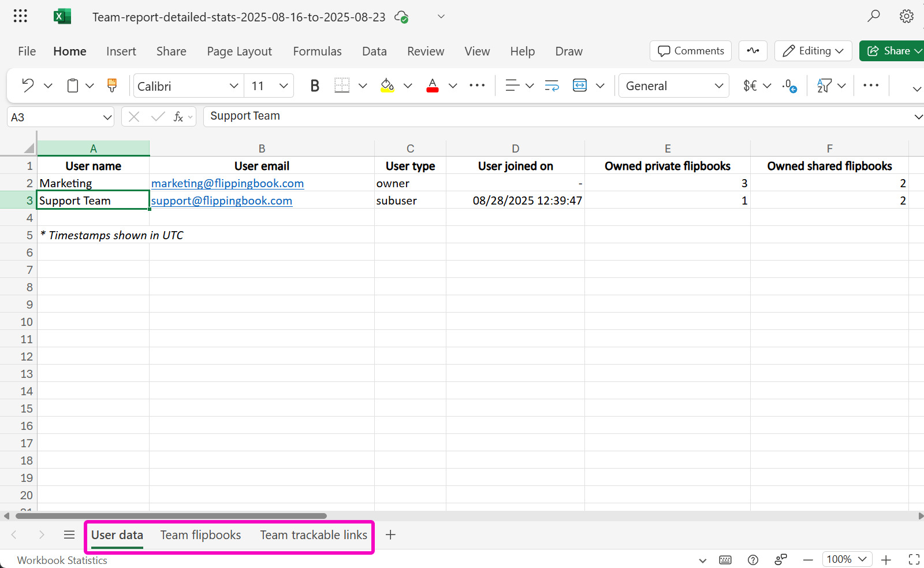This screenshot has width=924, height=568.
Task: Click the Format Painter brush icon
Action: [112, 86]
